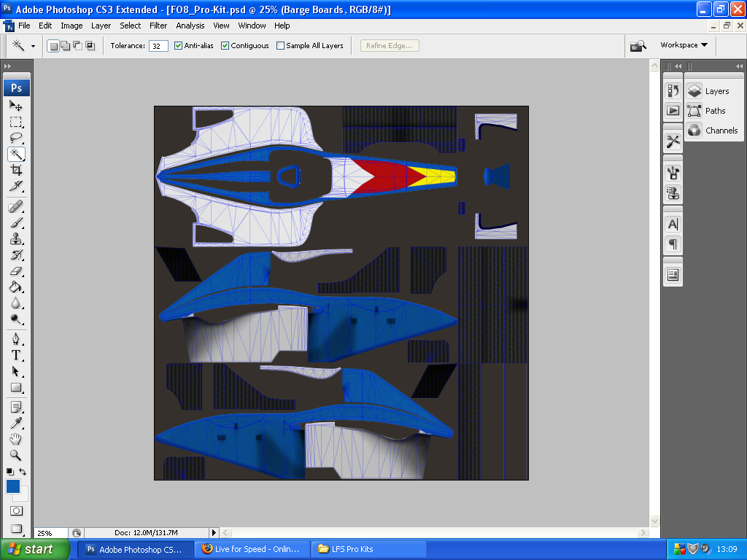This screenshot has width=747, height=560.
Task: Click the Refine Edge button
Action: (390, 46)
